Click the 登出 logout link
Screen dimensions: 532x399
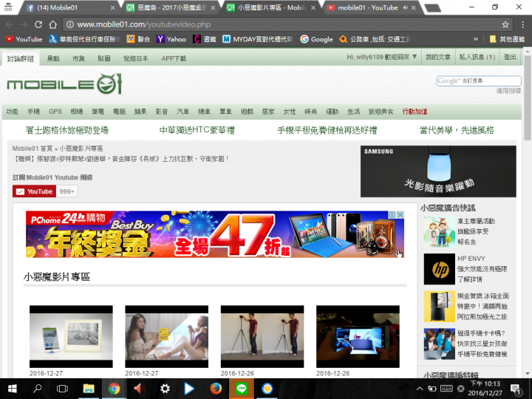click(x=510, y=57)
